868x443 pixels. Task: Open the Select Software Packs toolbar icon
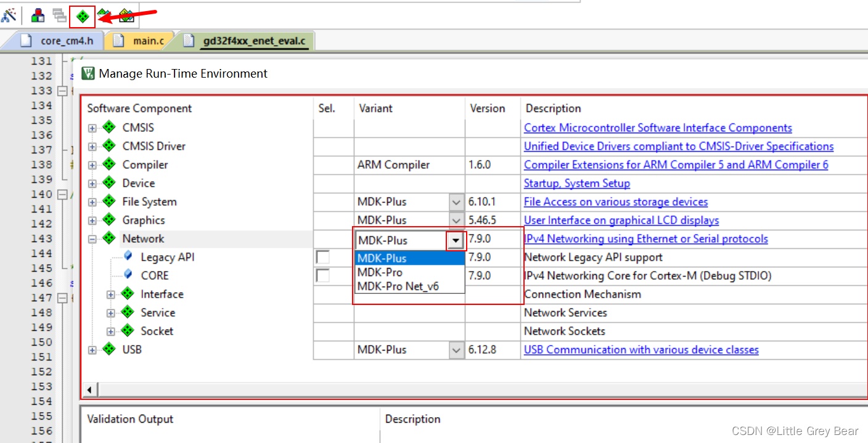(105, 15)
